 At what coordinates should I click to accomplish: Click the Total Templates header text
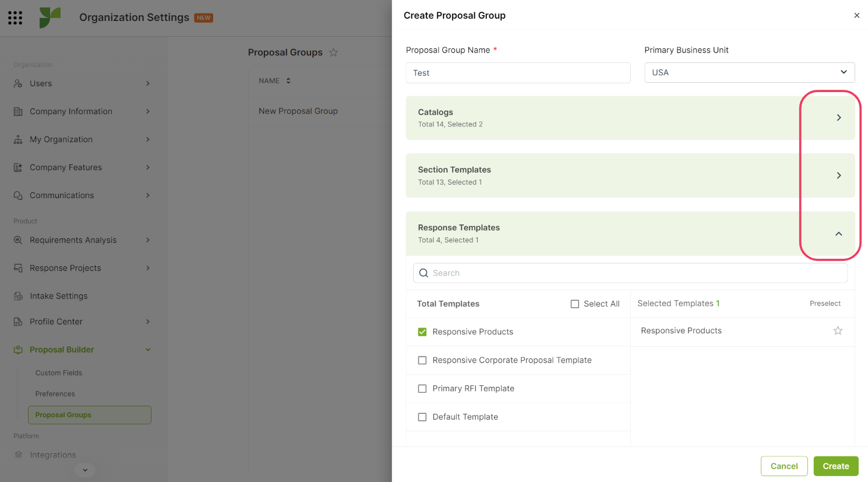pos(448,304)
